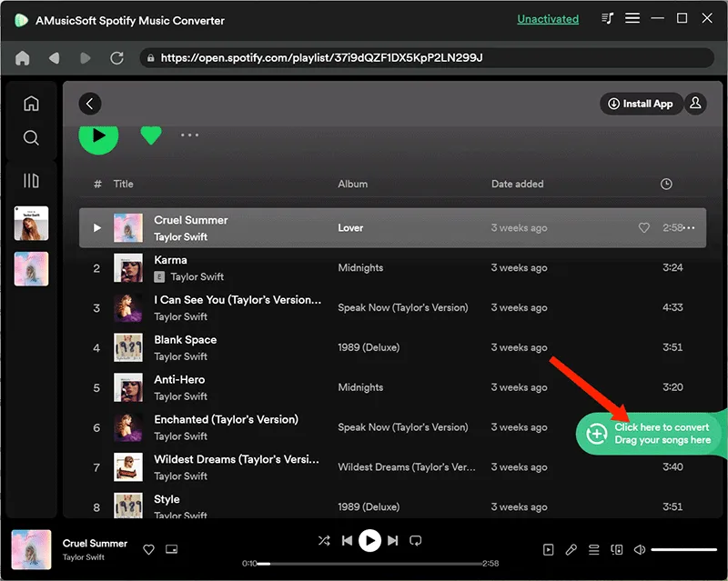Select the second playlist thumbnail in sidebar
728x581 pixels.
31,269
